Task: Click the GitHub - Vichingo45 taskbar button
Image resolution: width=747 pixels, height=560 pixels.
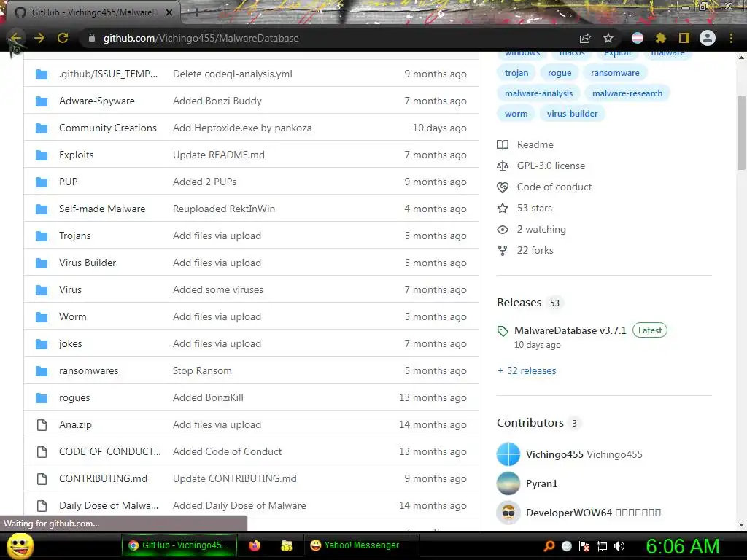Action: coord(179,545)
